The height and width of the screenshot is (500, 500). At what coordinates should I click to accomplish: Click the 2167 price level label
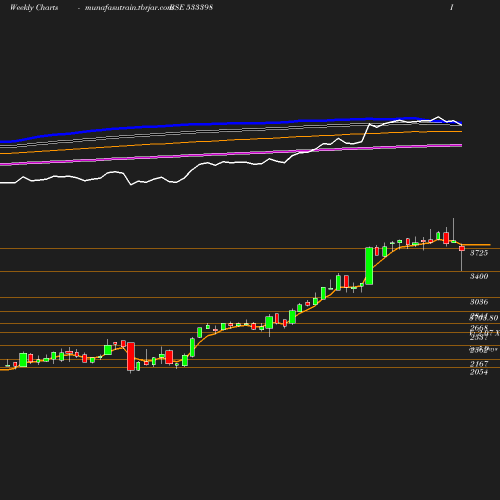coord(479,364)
